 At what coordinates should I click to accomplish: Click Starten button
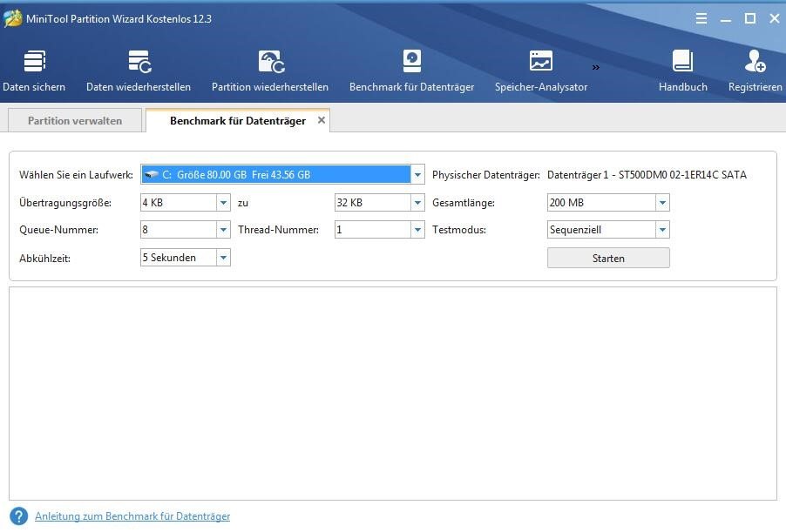pyautogui.click(x=608, y=258)
